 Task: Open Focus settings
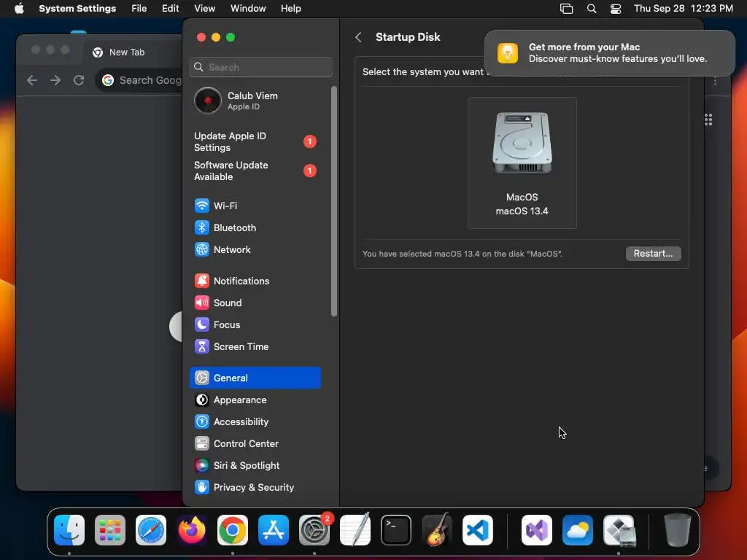coord(255,324)
